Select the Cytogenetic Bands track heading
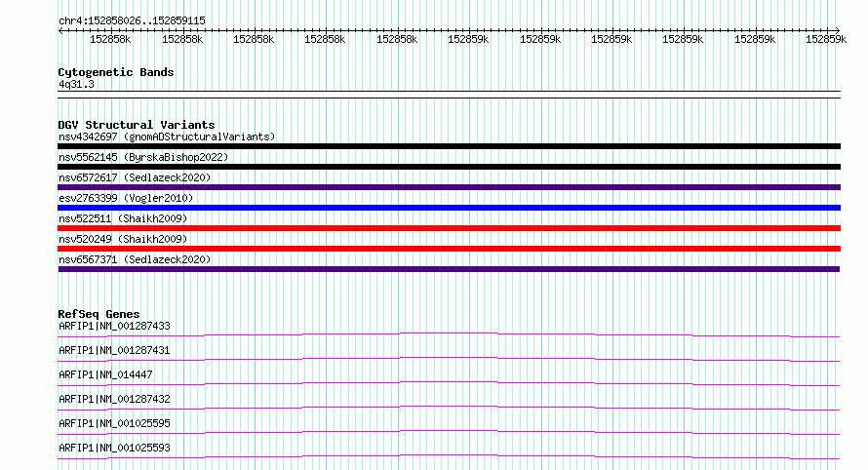The image size is (868, 470). click(x=116, y=72)
